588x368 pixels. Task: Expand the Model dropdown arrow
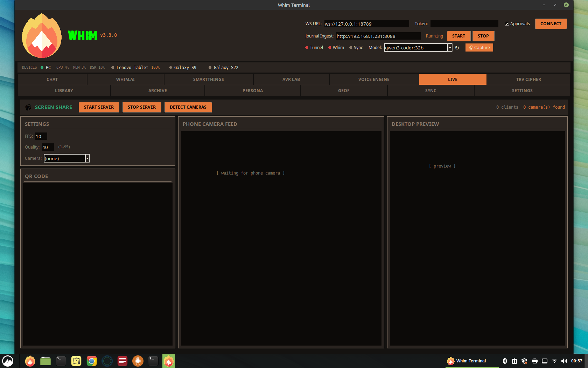point(450,47)
